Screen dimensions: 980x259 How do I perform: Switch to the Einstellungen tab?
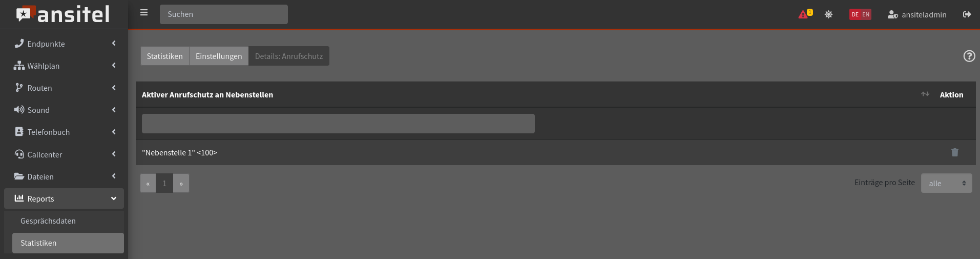pos(219,56)
